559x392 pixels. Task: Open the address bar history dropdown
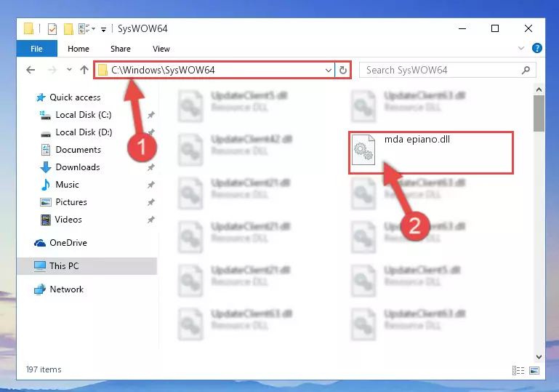coord(329,71)
